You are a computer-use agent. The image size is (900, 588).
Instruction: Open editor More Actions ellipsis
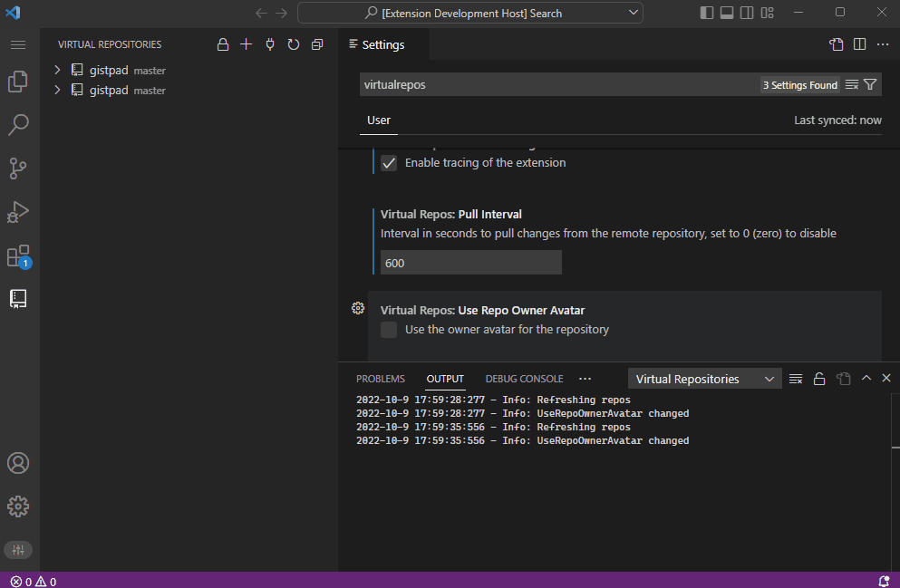coord(883,44)
